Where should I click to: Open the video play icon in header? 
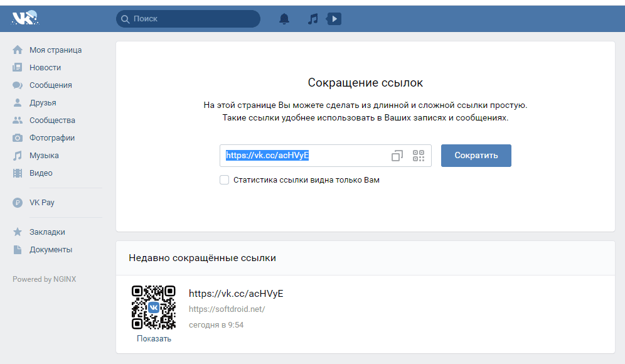pos(334,19)
